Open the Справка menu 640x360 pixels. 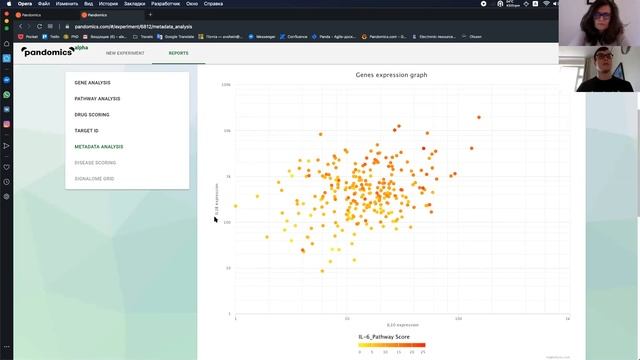coord(213,4)
